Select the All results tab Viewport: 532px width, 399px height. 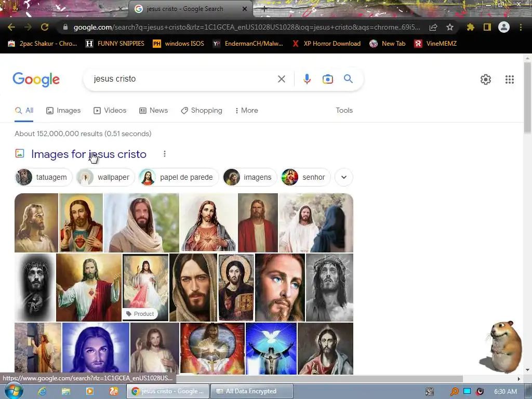[x=24, y=111]
